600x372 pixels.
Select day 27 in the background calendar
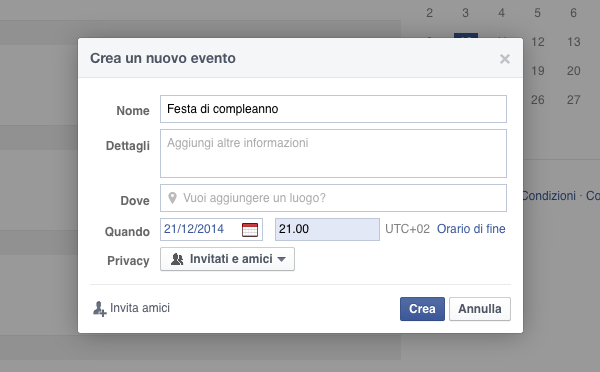[574, 100]
